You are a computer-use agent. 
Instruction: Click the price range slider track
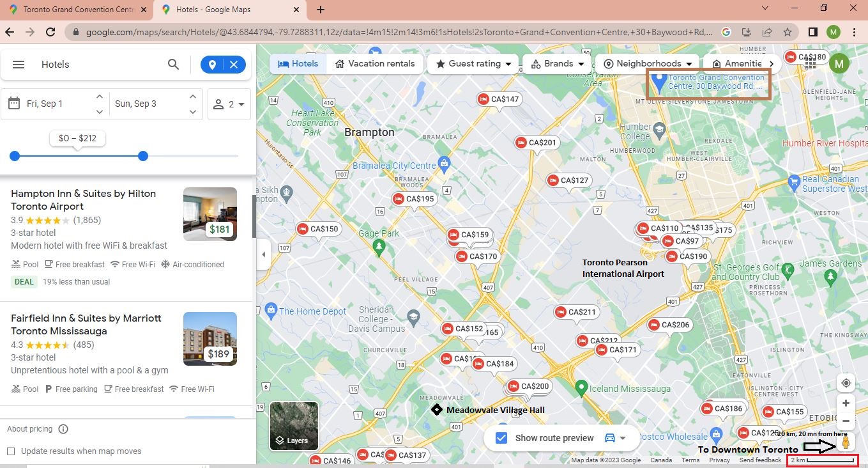126,156
